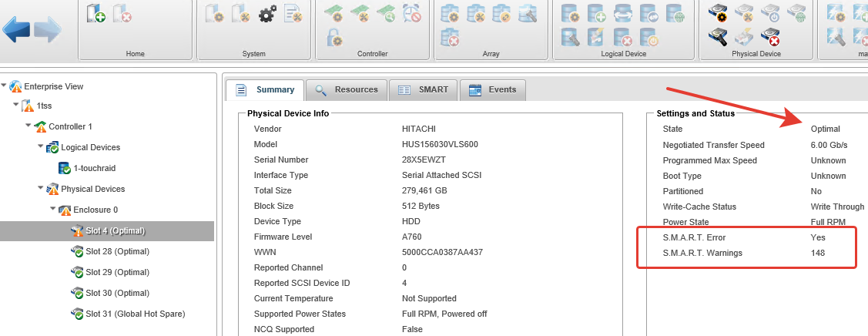Collapse the Controller 1 node arrow
868x336 pixels.
click(x=29, y=126)
